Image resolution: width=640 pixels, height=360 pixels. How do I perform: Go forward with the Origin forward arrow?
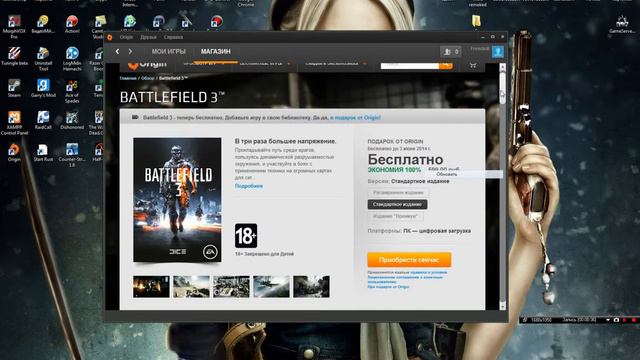point(130,51)
